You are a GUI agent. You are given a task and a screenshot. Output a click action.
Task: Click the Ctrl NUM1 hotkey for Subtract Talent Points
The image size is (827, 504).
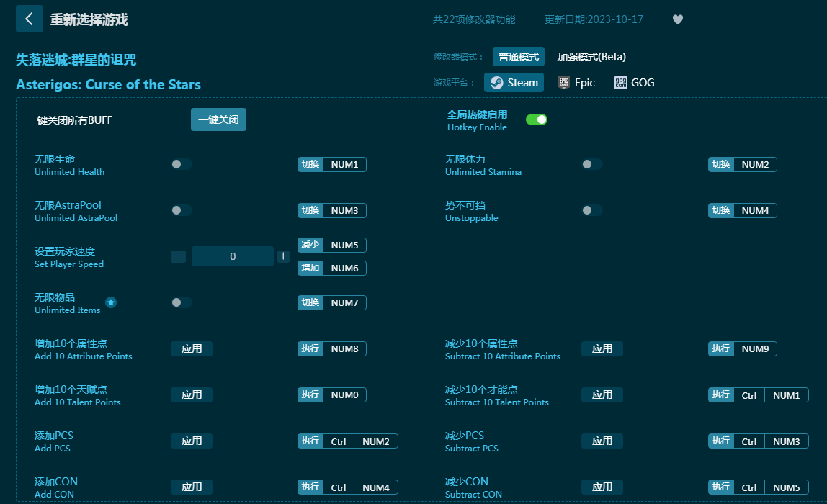coord(759,395)
